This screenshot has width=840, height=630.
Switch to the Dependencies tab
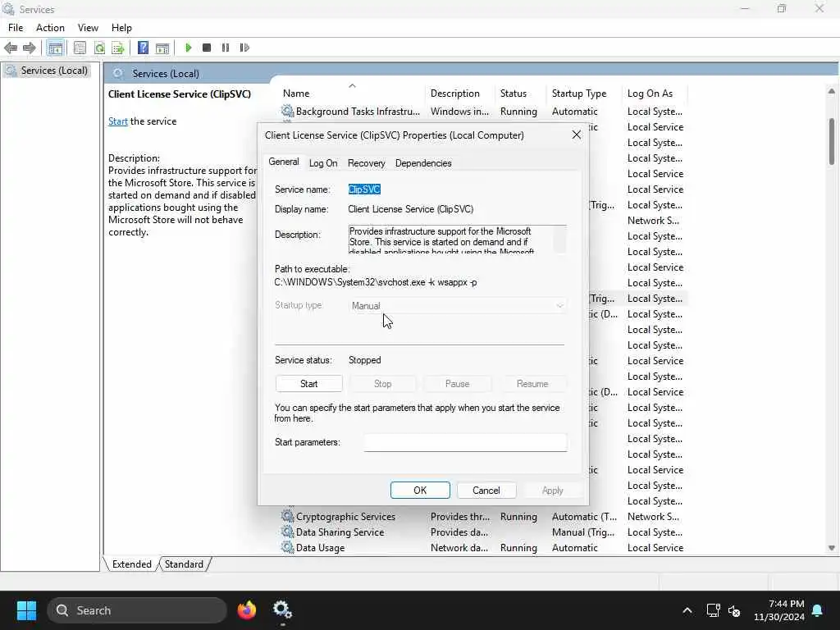point(423,163)
